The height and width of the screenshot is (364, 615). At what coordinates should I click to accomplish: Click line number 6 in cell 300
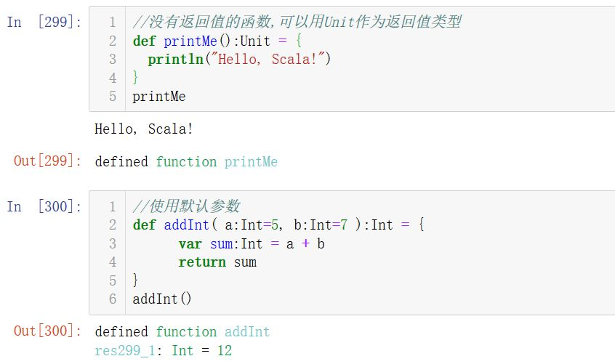[x=112, y=299]
